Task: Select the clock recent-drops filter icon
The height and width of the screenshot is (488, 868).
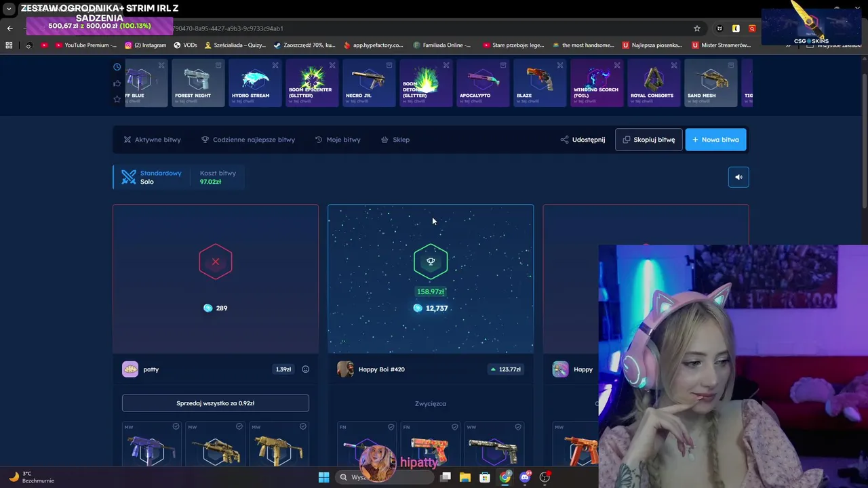Action: tap(117, 67)
